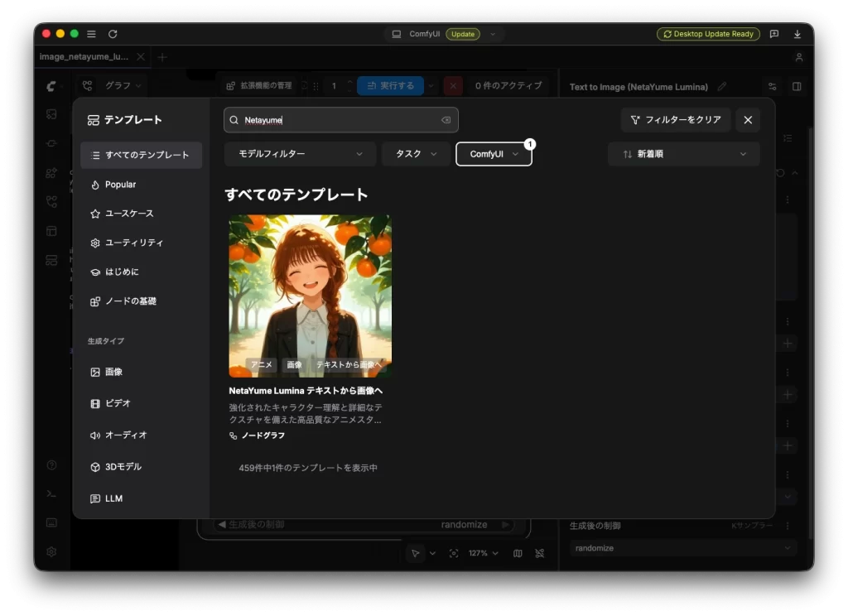This screenshot has width=848, height=616.
Task: Click 拡張機能の管理 button
Action: pos(260,86)
